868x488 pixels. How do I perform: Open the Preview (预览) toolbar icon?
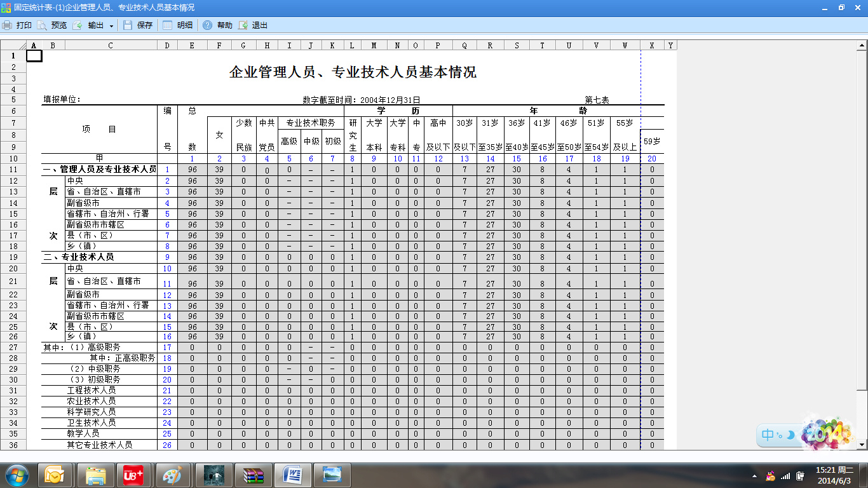42,25
